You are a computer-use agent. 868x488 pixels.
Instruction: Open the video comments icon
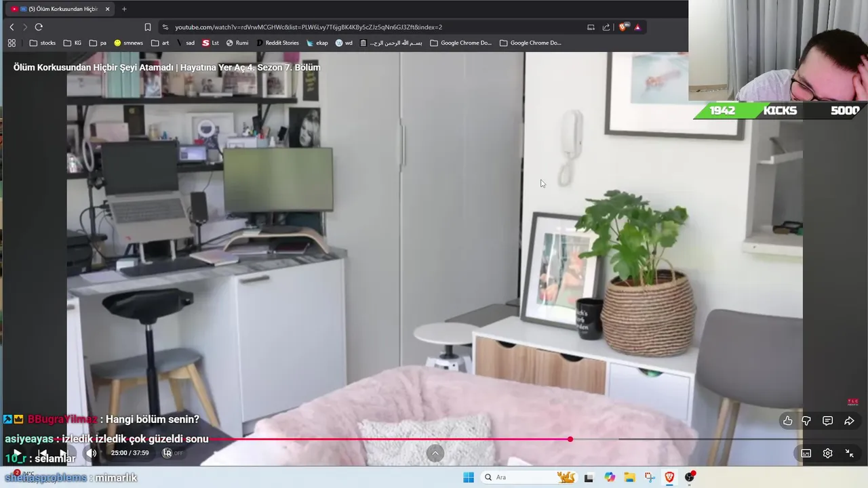tap(827, 421)
